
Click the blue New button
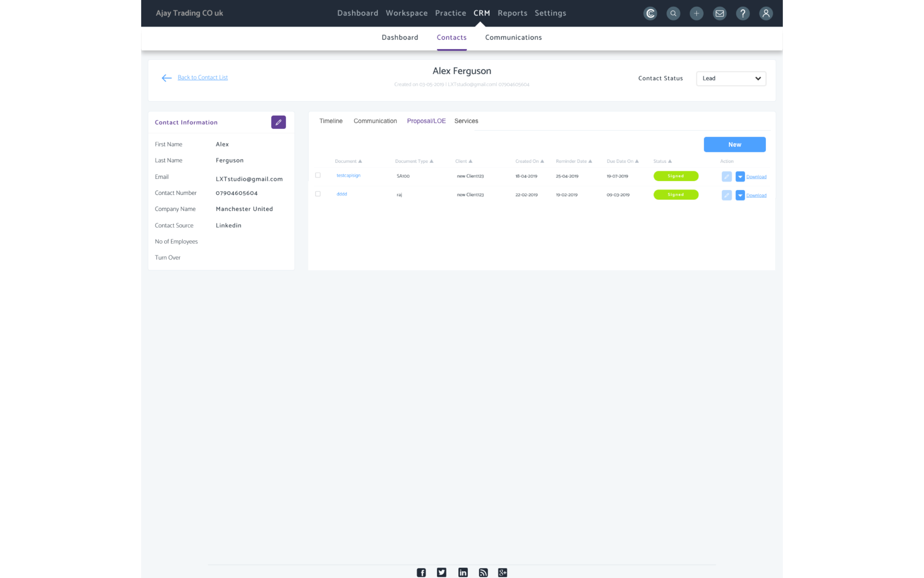pos(734,145)
